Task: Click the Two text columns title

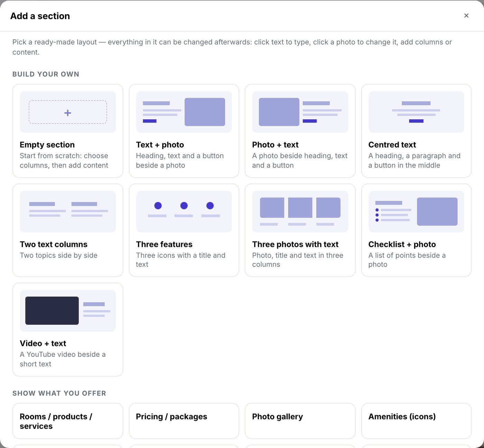Action: point(54,244)
